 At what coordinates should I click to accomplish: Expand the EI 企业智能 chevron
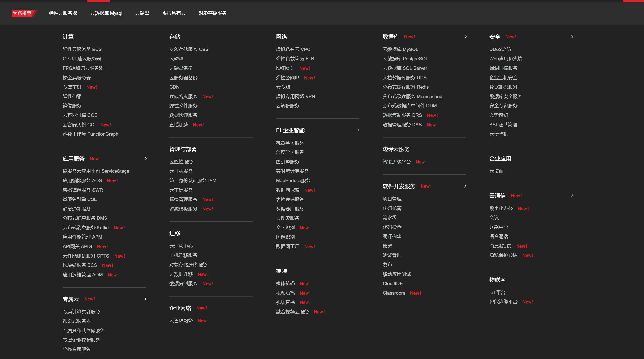pyautogui.click(x=358, y=130)
